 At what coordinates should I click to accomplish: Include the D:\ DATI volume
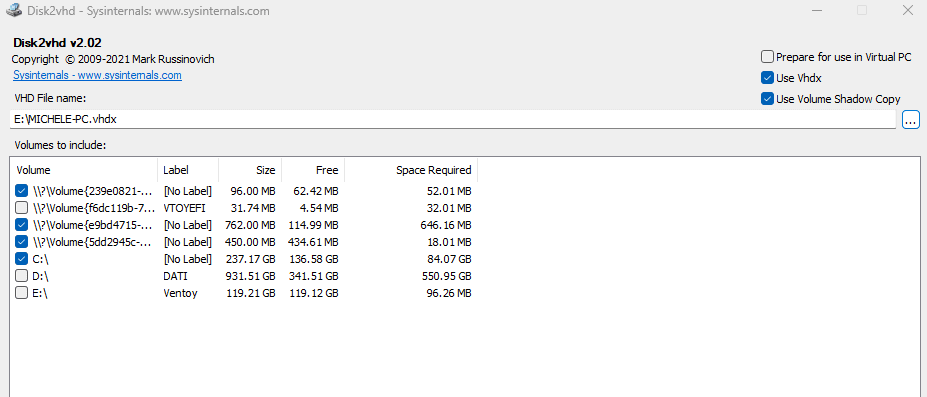[x=21, y=275]
